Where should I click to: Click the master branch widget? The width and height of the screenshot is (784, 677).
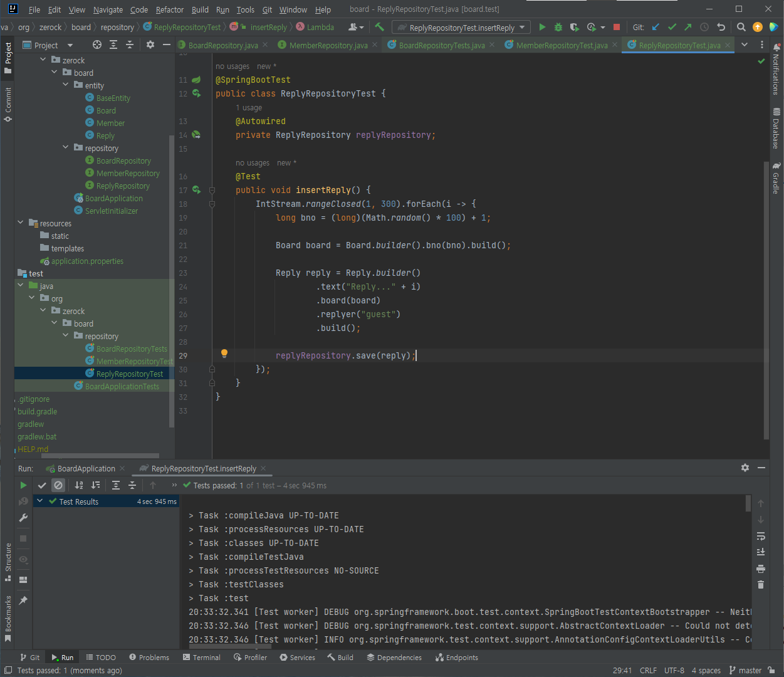tap(745, 670)
